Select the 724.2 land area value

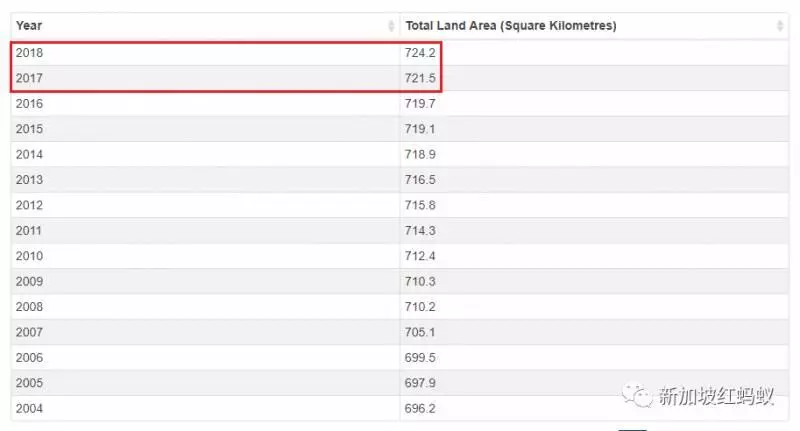click(420, 53)
